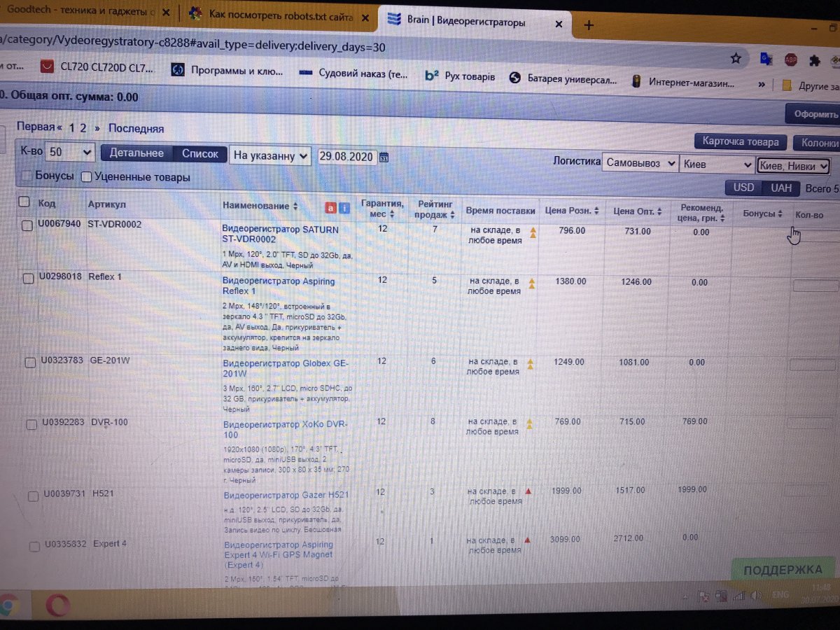Go to page 2 of results
Viewport: 840px width, 630px height.
click(x=83, y=128)
